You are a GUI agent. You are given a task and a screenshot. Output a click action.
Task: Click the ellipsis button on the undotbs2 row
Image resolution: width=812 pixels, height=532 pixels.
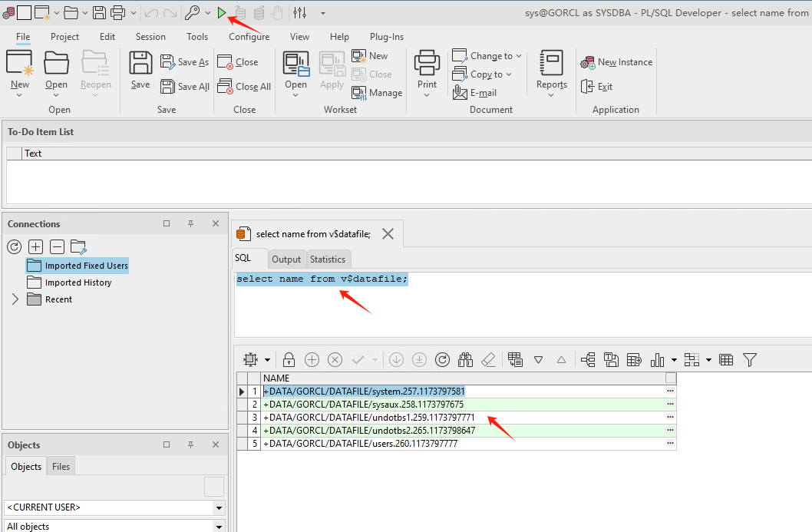[x=670, y=430]
